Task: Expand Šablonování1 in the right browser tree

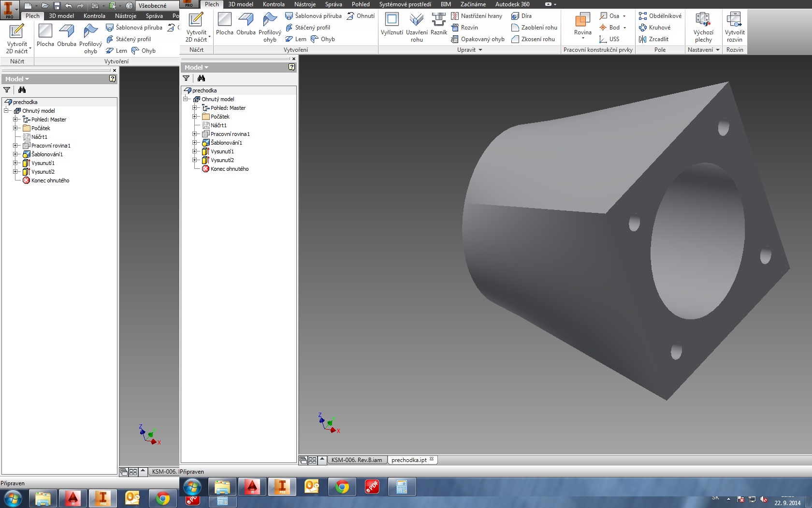Action: coord(195,143)
